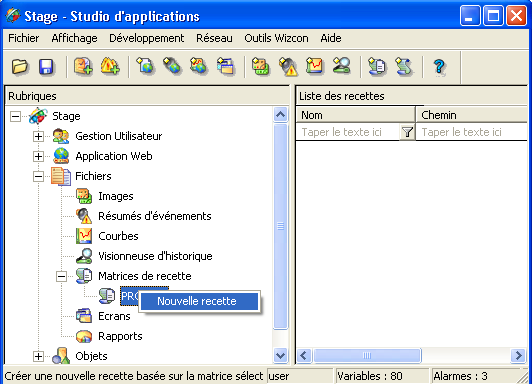This screenshot has width=532, height=384.
Task: Select the Matrices de recette icon
Action: pyautogui.click(x=84, y=276)
